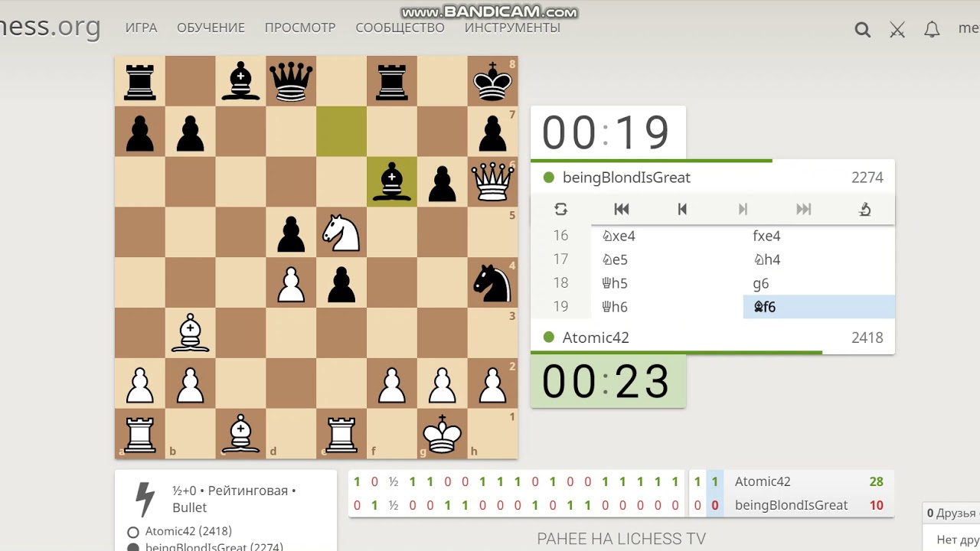Click the black queen on d8
This screenshot has height=551, width=980.
coord(291,81)
